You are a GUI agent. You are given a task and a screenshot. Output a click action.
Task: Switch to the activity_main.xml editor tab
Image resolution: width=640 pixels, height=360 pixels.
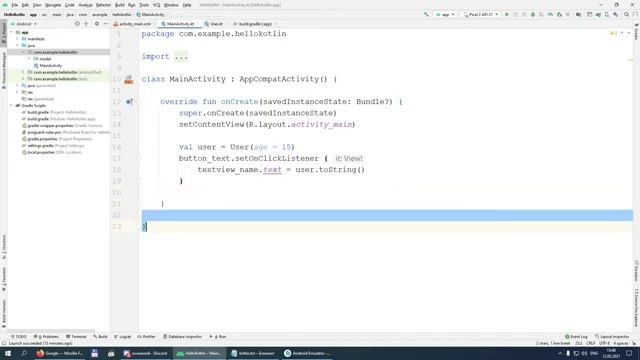[134, 24]
